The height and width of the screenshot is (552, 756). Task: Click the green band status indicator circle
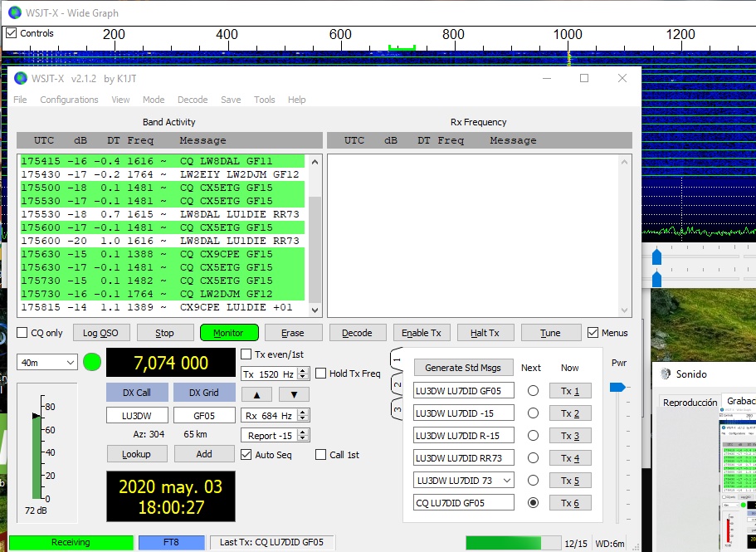click(x=92, y=362)
